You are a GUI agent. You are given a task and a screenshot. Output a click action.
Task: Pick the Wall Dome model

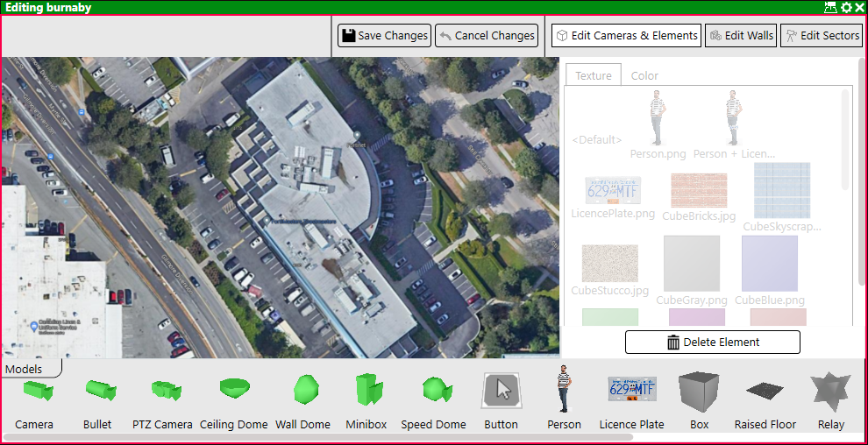coord(304,389)
